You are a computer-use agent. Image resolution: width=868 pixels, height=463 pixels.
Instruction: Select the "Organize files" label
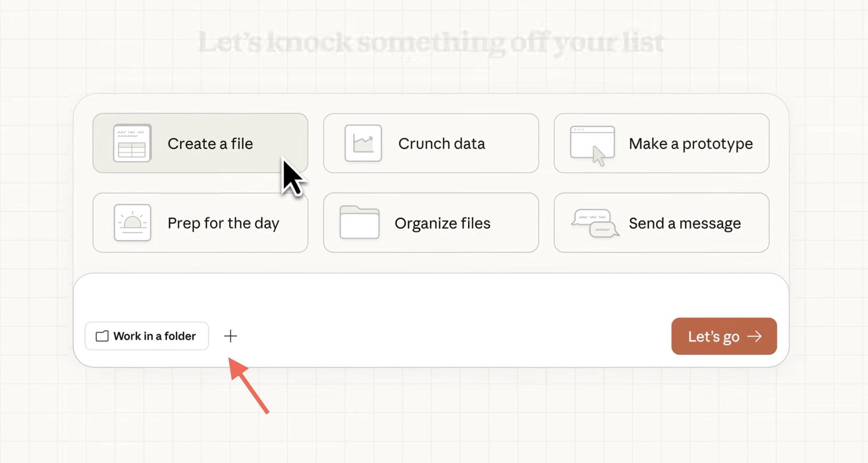tap(442, 223)
